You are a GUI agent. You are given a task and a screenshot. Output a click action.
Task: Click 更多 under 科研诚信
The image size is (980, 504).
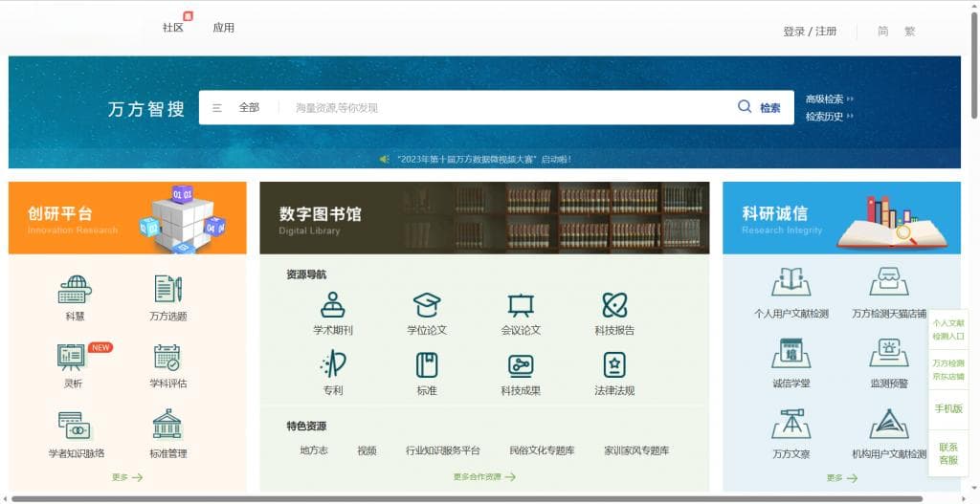[842, 478]
